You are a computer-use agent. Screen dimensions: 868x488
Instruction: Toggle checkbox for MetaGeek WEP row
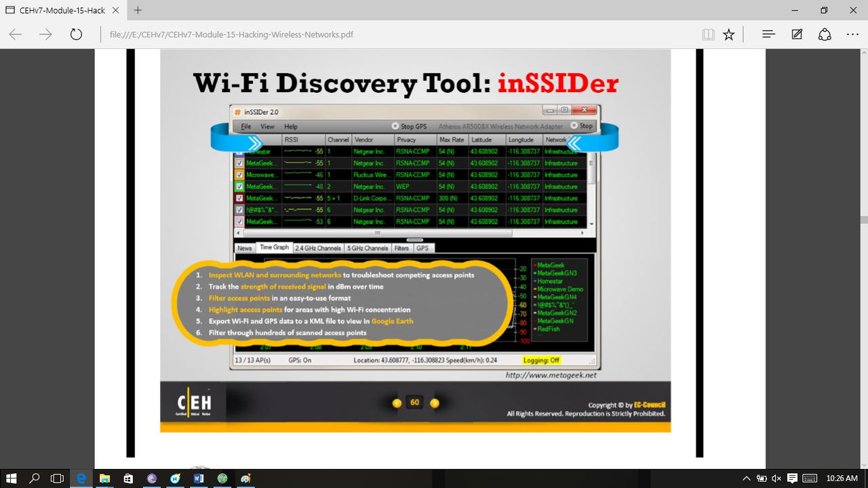pos(239,186)
